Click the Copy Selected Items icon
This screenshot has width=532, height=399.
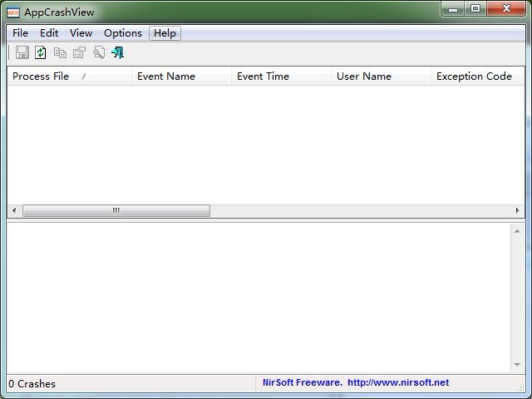(60, 52)
